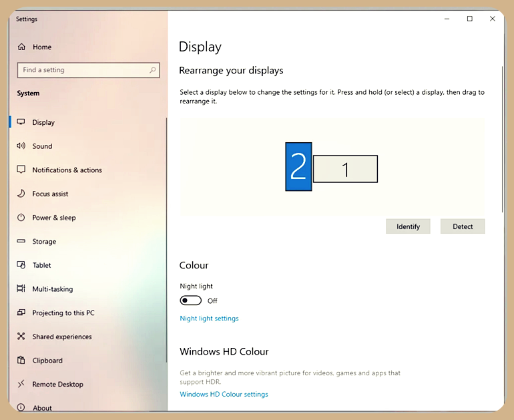Image resolution: width=514 pixels, height=420 pixels.
Task: Click the search magnifier icon
Action: 152,70
